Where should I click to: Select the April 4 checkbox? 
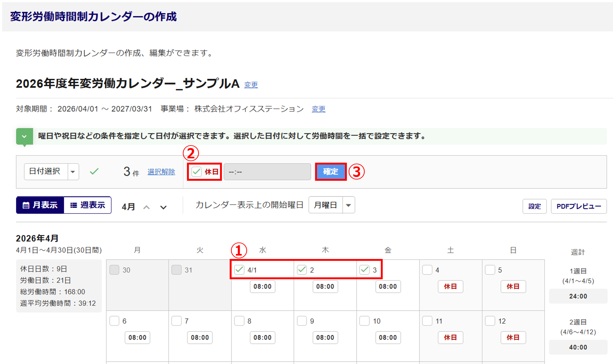[427, 270]
